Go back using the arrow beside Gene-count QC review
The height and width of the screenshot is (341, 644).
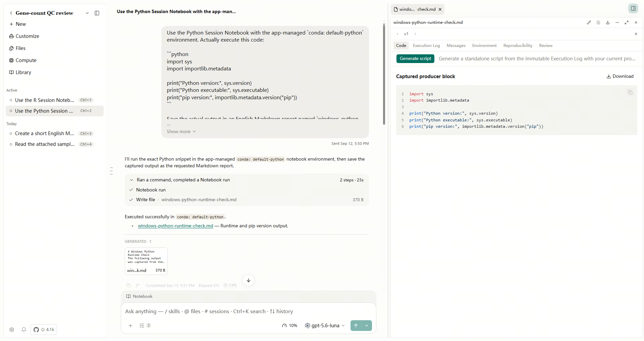pos(11,13)
